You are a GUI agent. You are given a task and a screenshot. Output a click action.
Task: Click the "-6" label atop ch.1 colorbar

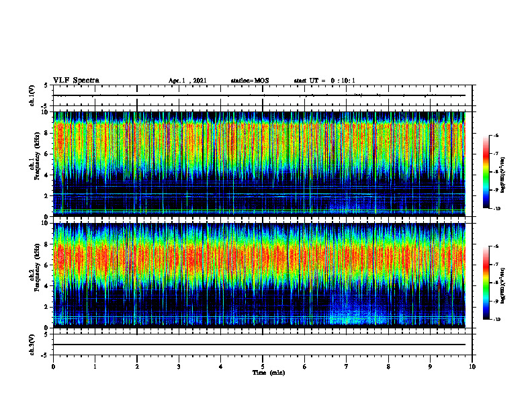tap(496, 136)
